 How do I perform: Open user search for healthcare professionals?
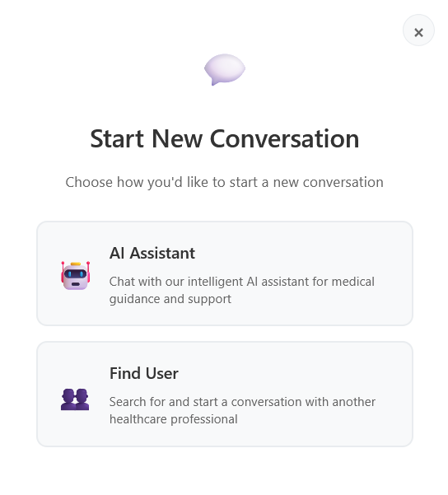225,394
